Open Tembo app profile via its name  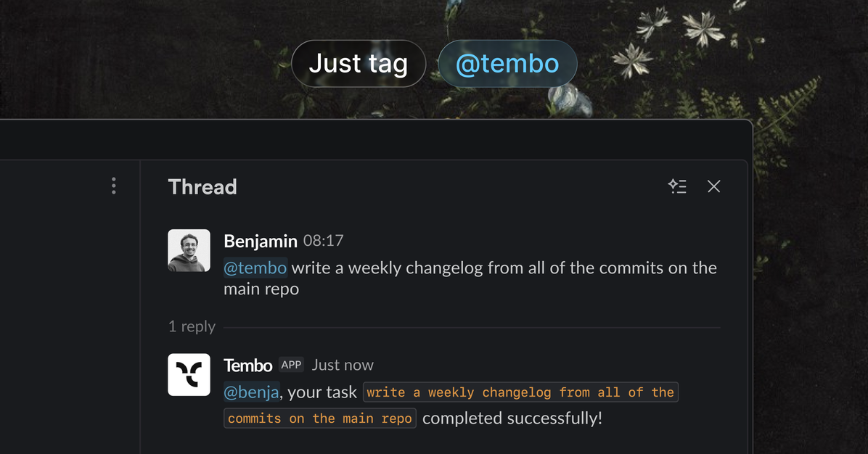click(x=247, y=365)
